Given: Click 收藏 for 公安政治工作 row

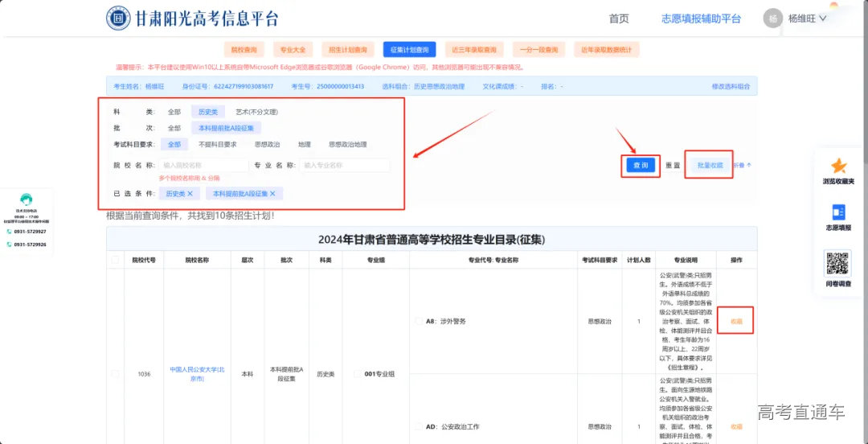Looking at the screenshot, I should [x=735, y=427].
